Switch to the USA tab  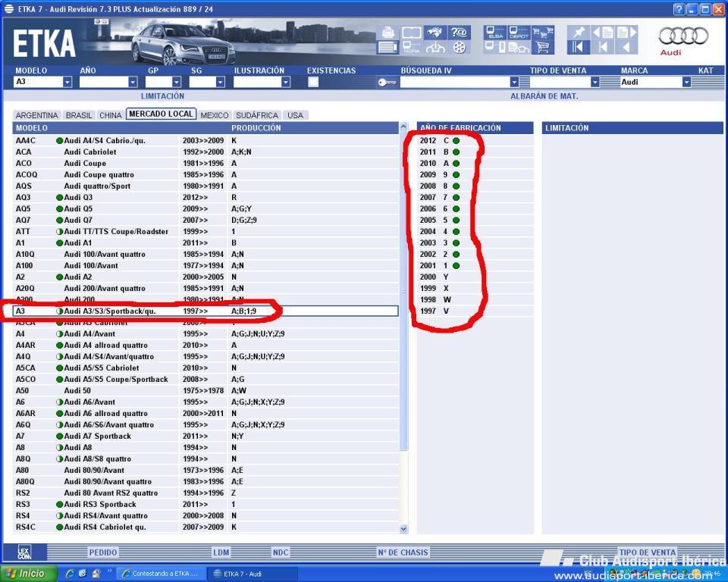(x=295, y=115)
